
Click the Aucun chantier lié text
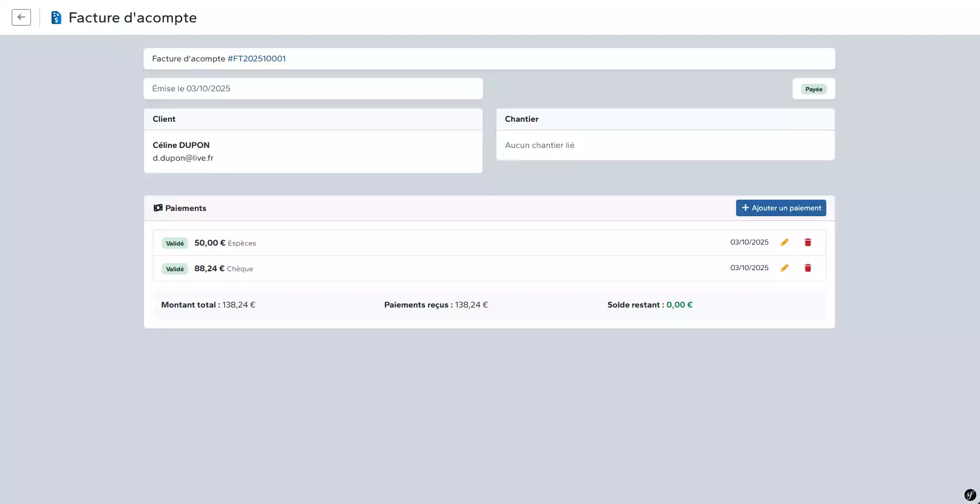(540, 145)
